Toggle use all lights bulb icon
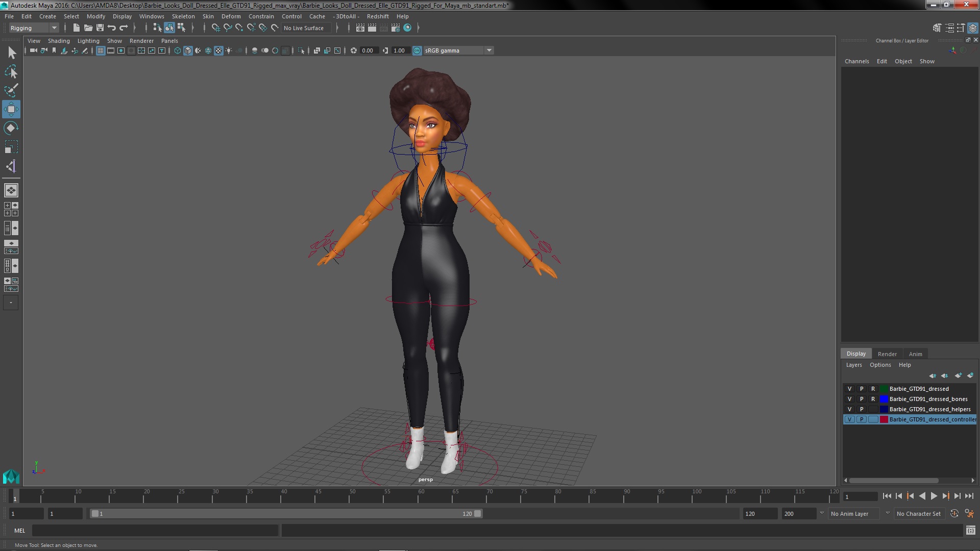Screen dimensions: 980x551 pyautogui.click(x=229, y=51)
